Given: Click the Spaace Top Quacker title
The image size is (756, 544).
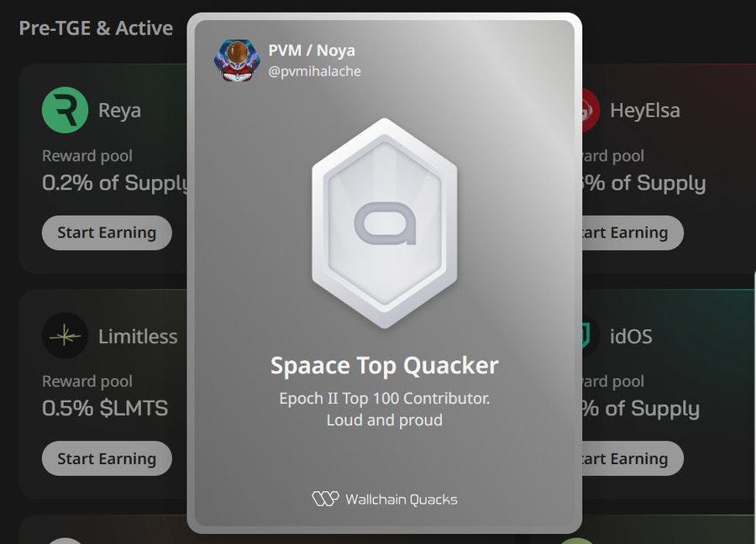Looking at the screenshot, I should tap(384, 366).
